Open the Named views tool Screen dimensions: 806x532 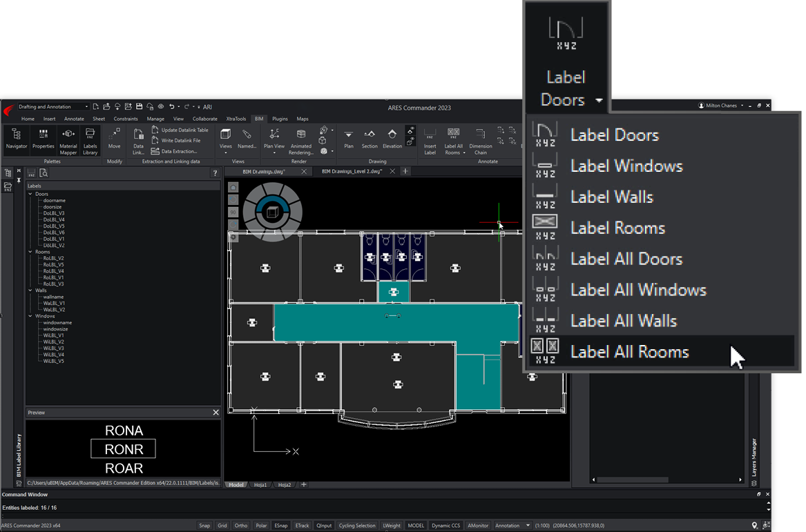point(247,139)
